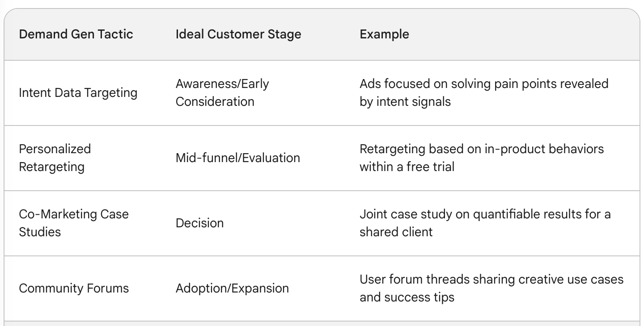The image size is (644, 326).
Task: Click the user forum threads example cell
Action: (491, 288)
